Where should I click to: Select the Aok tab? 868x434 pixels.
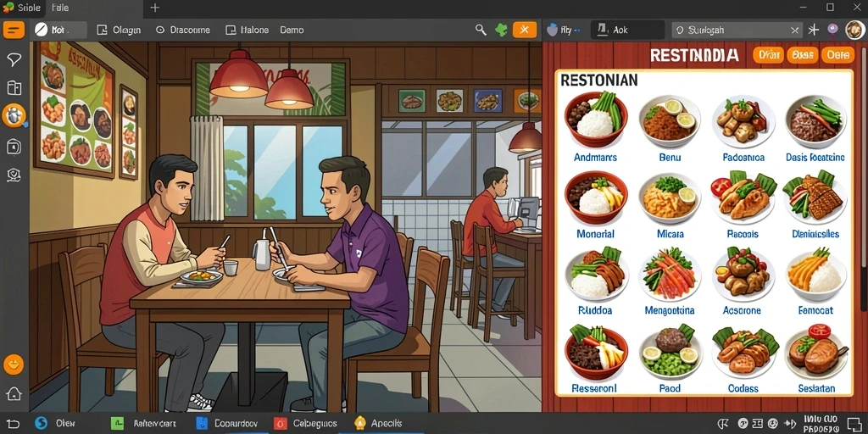point(627,30)
